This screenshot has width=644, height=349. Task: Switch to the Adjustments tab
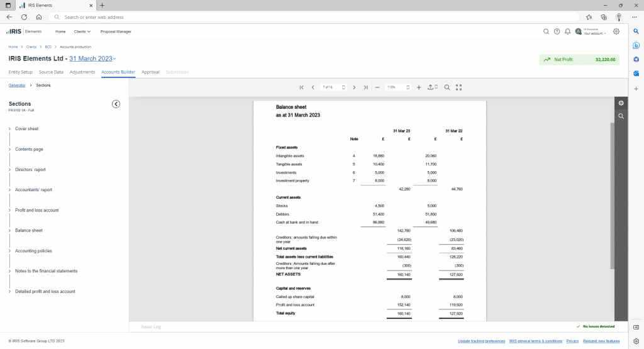coord(82,72)
